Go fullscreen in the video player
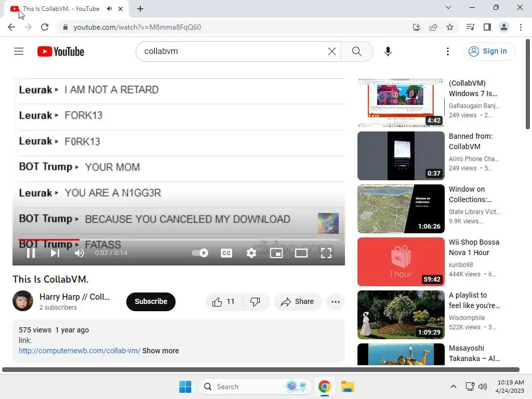Viewport: 532px width, 399px height. pos(326,253)
